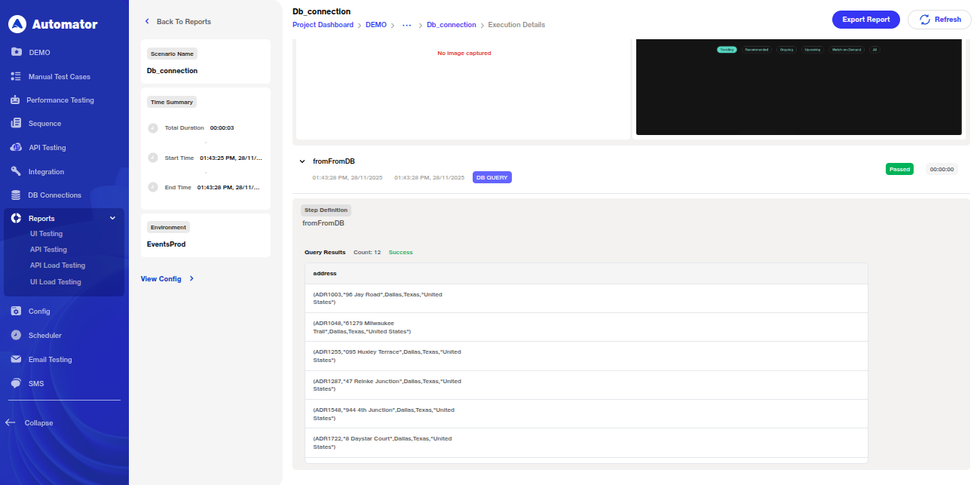Select API Load Testing under Reports
The width and height of the screenshot is (980, 485).
click(57, 266)
